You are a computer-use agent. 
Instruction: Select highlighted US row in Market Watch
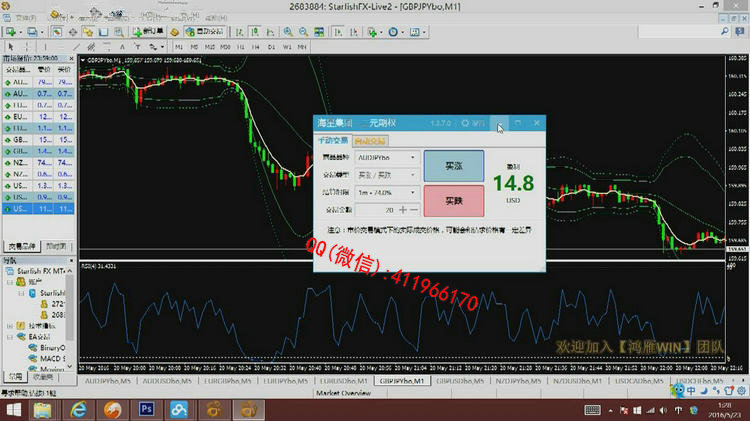pos(38,209)
